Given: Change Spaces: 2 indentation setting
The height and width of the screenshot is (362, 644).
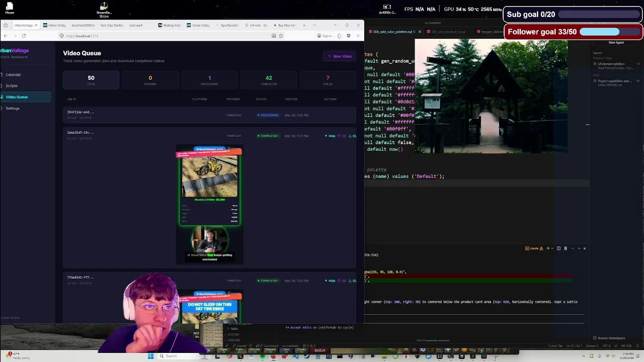Looking at the screenshot, I should coord(592,346).
